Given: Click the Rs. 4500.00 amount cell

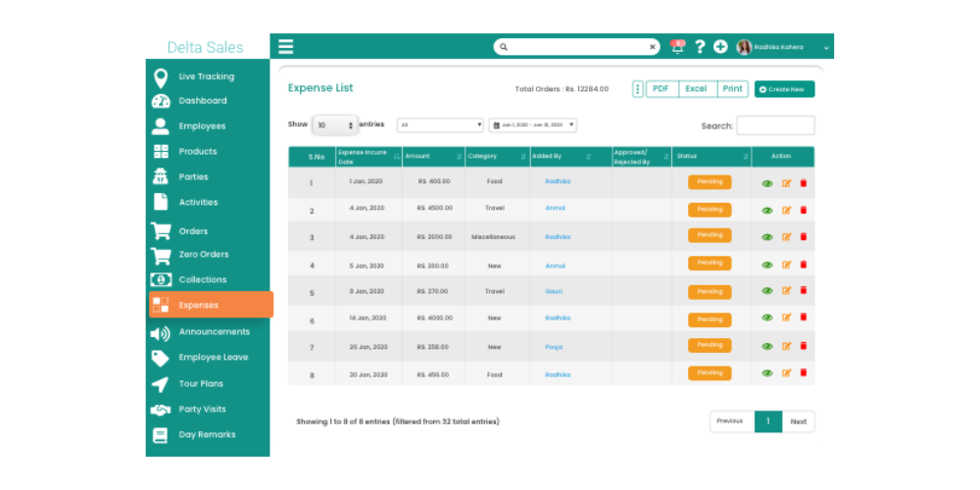Looking at the screenshot, I should (434, 208).
